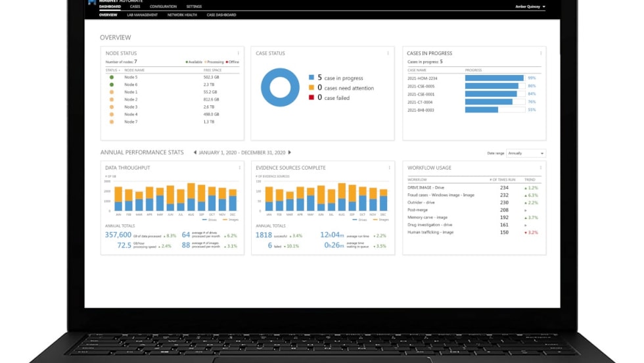Viewport: 644px width, 363px height.
Task: Sort nodes by Status column header
Action: click(111, 70)
